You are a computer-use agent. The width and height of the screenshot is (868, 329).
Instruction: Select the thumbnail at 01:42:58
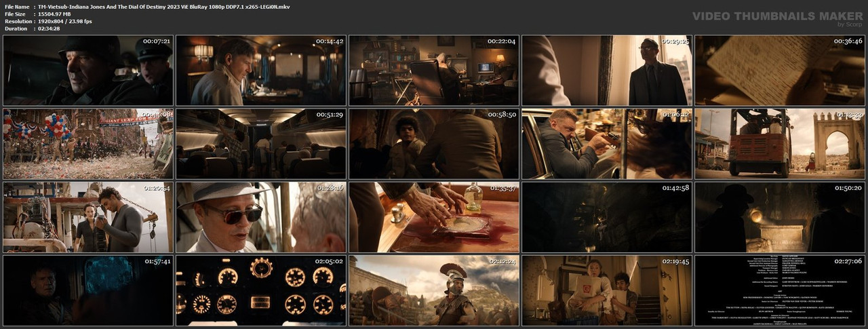(x=607, y=217)
